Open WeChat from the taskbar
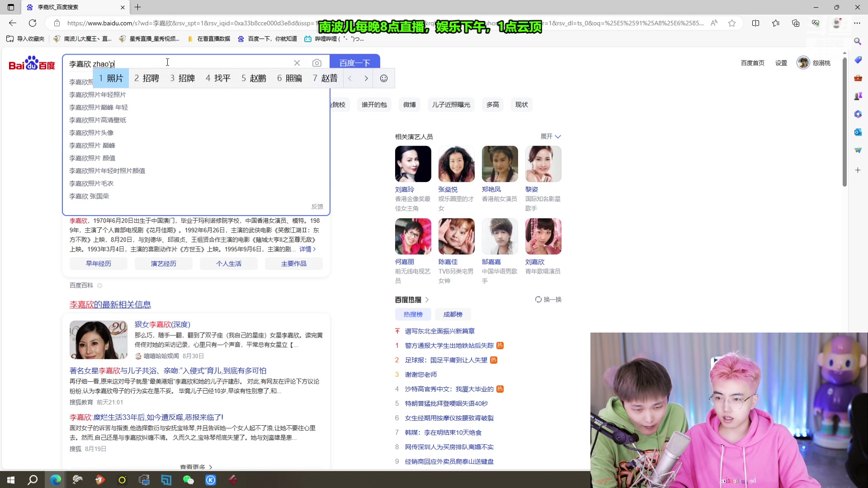This screenshot has height=488, width=868. pos(189,480)
